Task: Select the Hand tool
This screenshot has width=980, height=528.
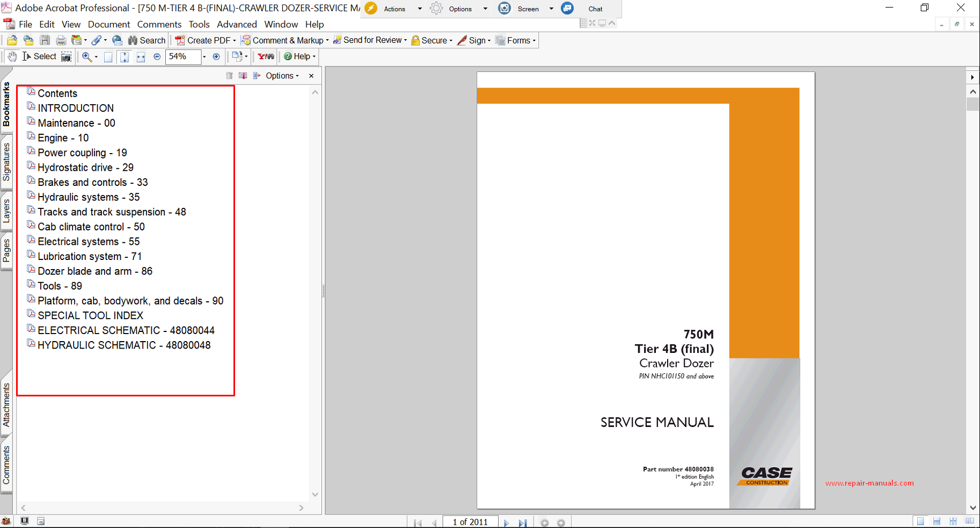Action: pos(12,56)
